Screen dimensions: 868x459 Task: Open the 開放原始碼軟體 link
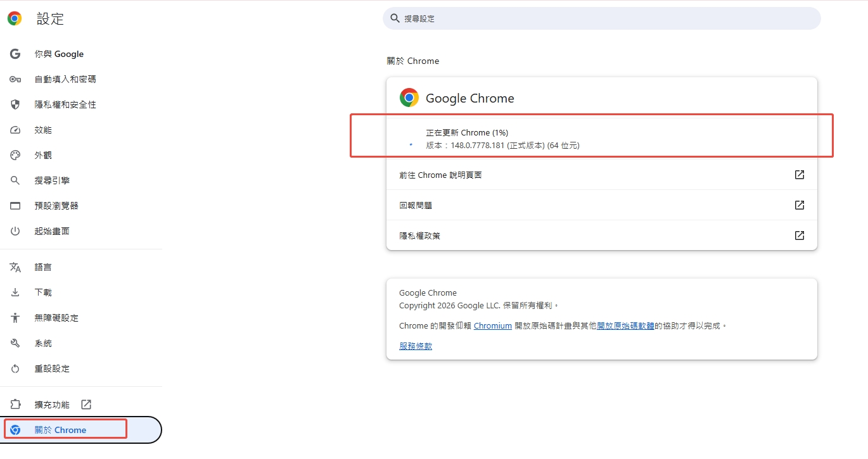(625, 325)
